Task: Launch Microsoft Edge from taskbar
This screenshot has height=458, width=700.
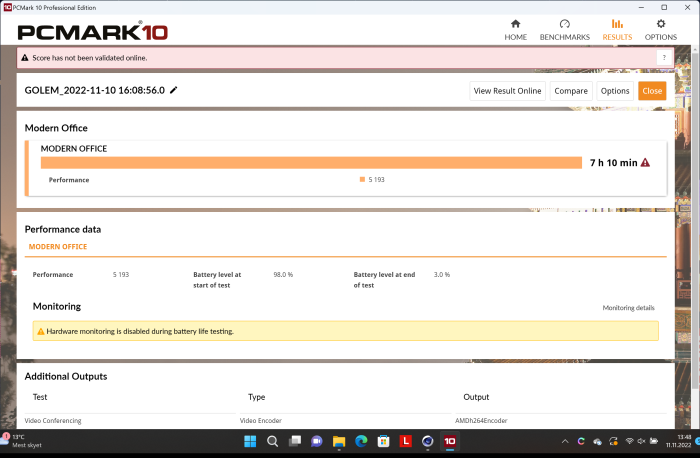Action: tap(361, 441)
